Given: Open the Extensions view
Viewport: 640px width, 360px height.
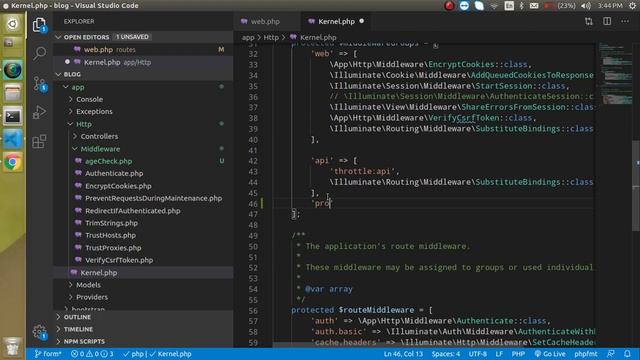Looking at the screenshot, I should 39,142.
